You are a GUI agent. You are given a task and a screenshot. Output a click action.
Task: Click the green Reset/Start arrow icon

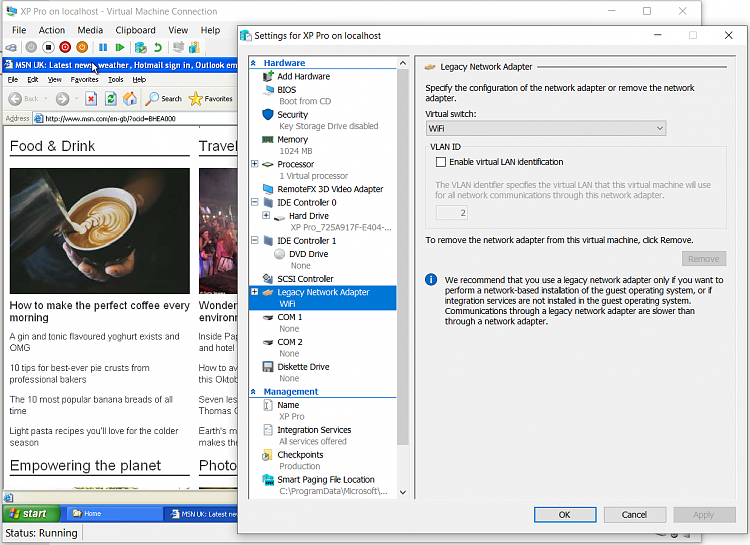[x=120, y=47]
